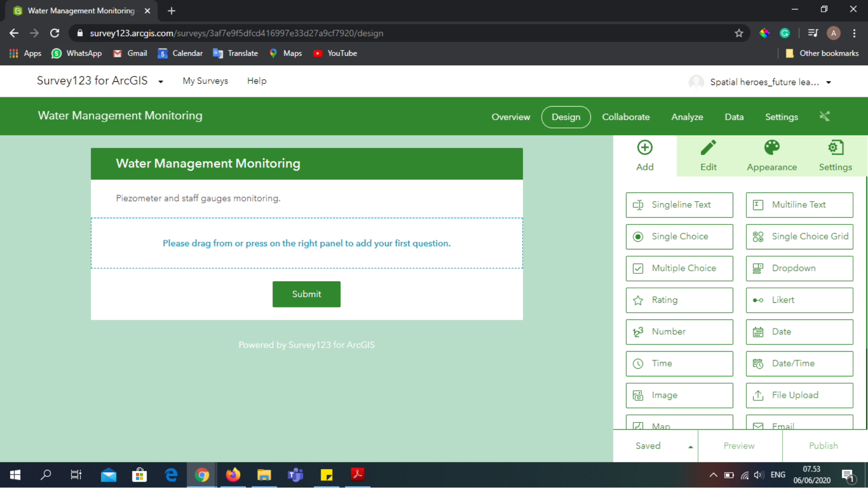The image size is (868, 488).
Task: Add a Dropdown question
Action: (799, 268)
